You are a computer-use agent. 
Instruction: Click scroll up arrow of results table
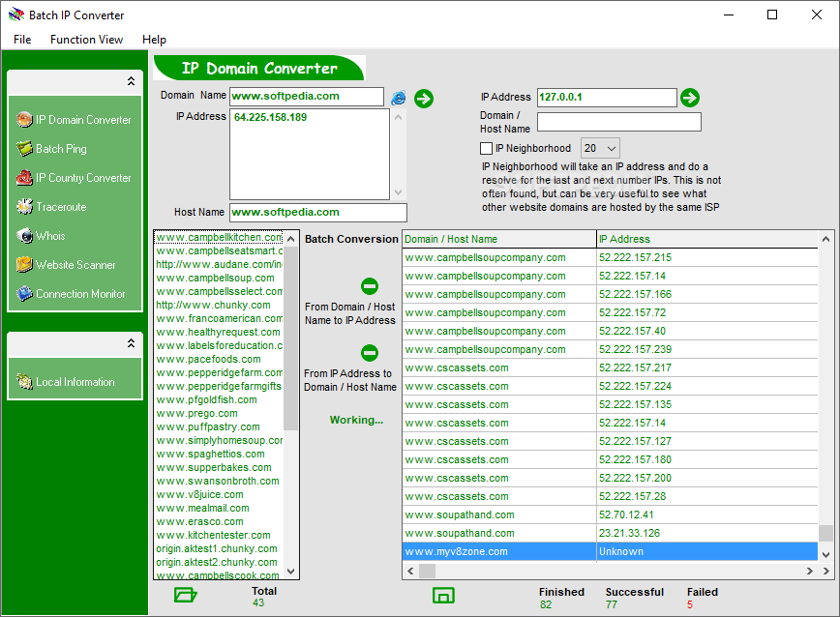[x=825, y=239]
